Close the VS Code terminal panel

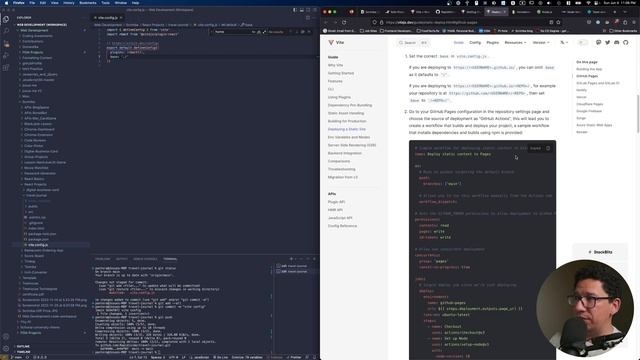[314, 259]
